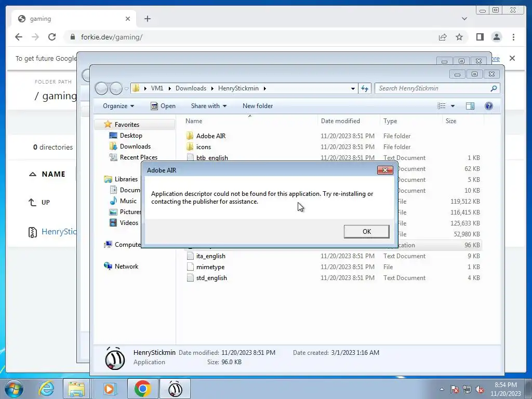
Task: Select the std_english text document
Action: pos(211,277)
